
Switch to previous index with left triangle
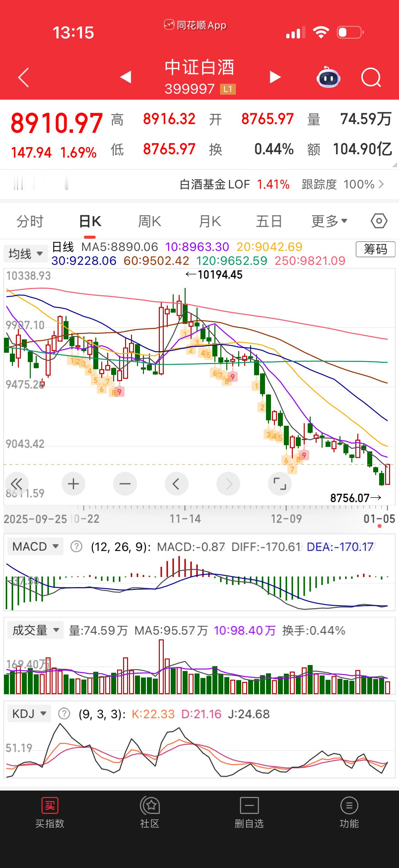126,77
